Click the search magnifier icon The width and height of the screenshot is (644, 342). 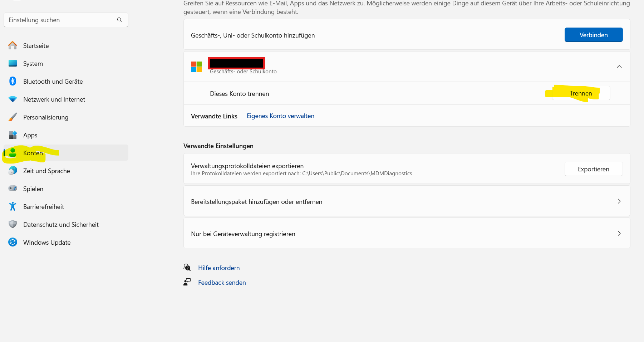point(119,20)
